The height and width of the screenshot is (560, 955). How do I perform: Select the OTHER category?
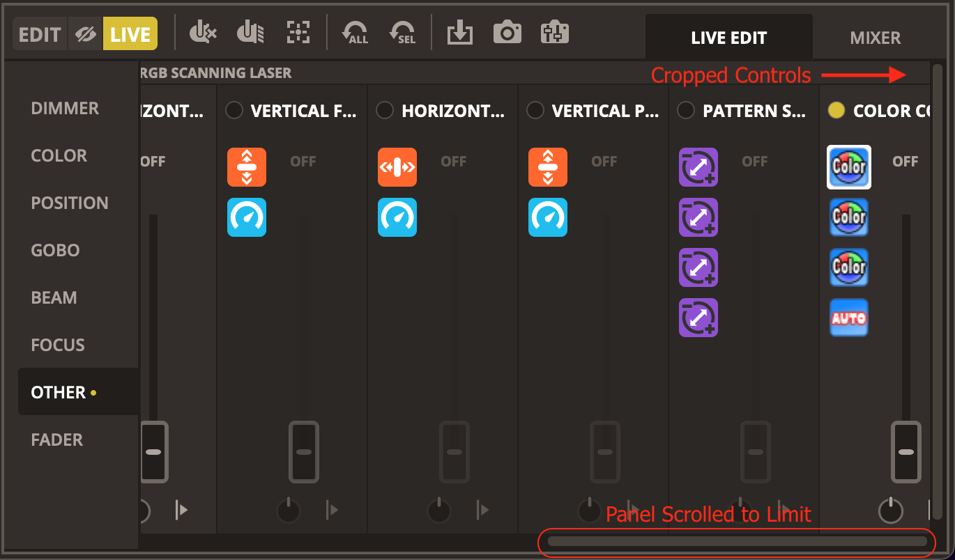tap(78, 392)
